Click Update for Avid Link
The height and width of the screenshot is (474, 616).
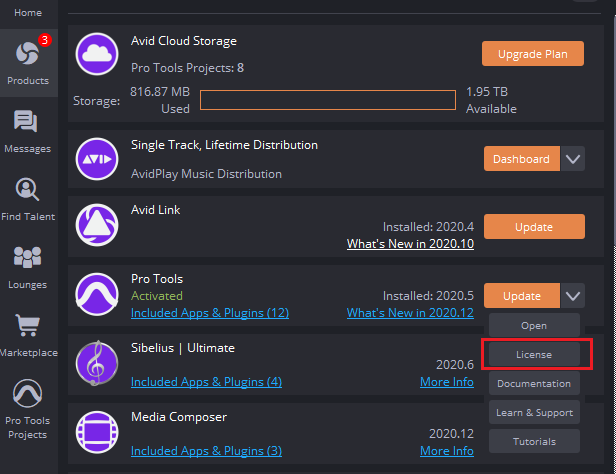(534, 227)
